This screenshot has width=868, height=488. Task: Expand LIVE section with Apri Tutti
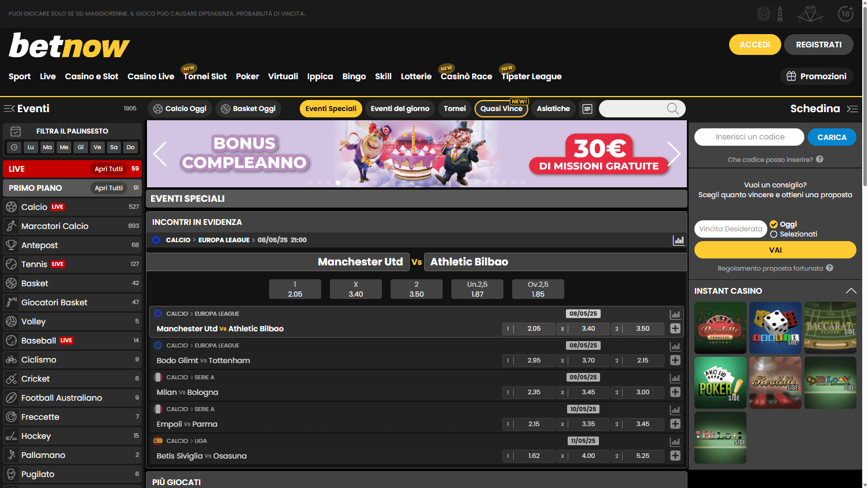click(109, 169)
